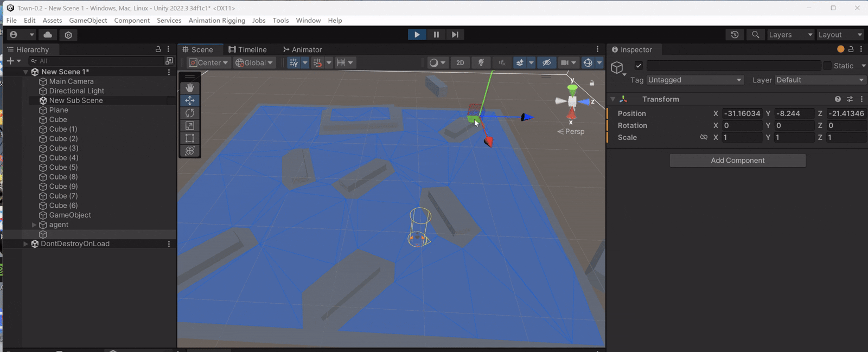Select the Rect transform tool
Screen dimensions: 868x352
click(x=190, y=138)
